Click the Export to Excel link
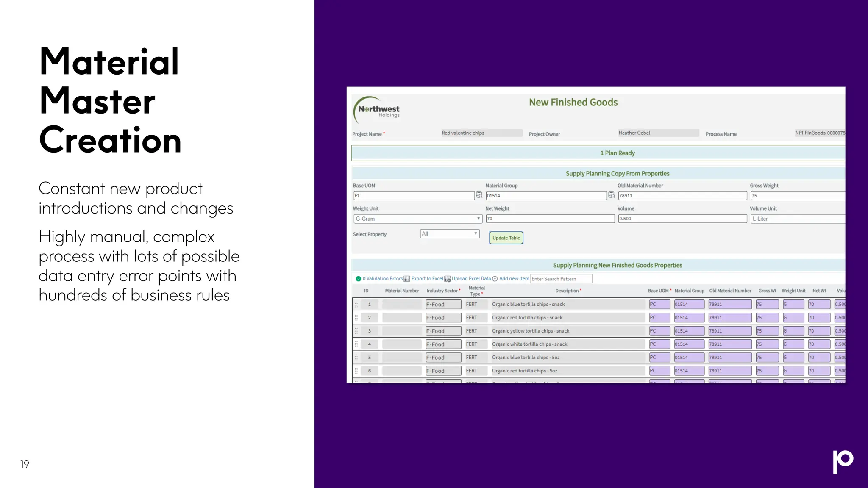 pos(427,279)
